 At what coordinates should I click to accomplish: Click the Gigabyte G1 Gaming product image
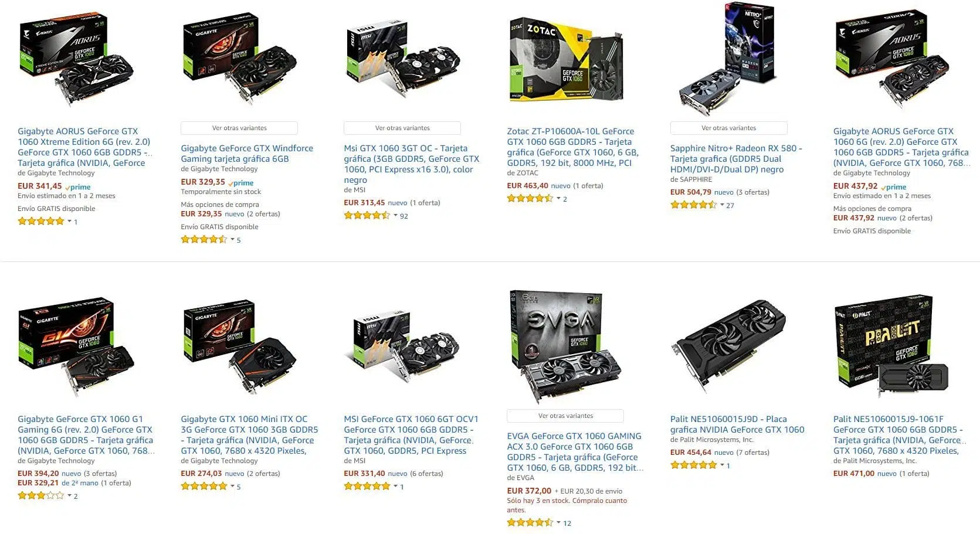(x=76, y=346)
